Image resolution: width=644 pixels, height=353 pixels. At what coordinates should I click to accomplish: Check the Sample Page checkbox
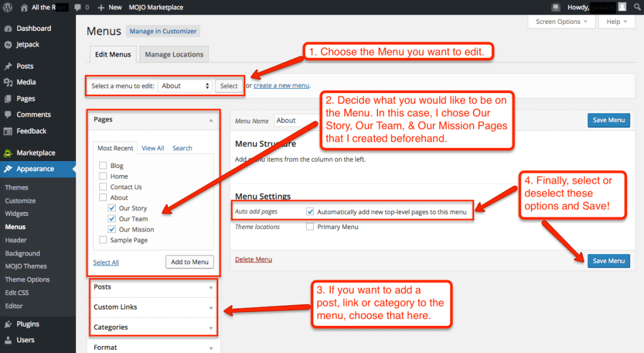[x=103, y=240]
